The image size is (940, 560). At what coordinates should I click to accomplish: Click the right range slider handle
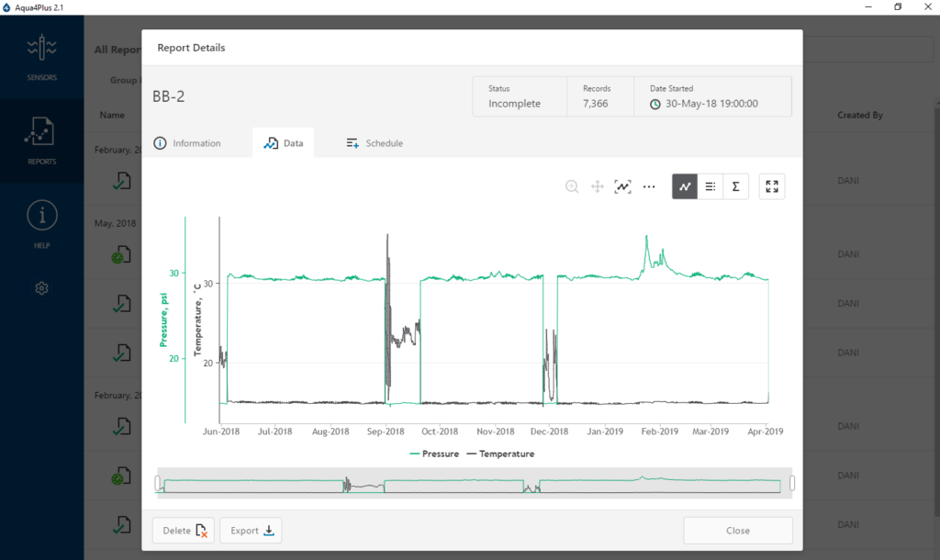point(792,483)
